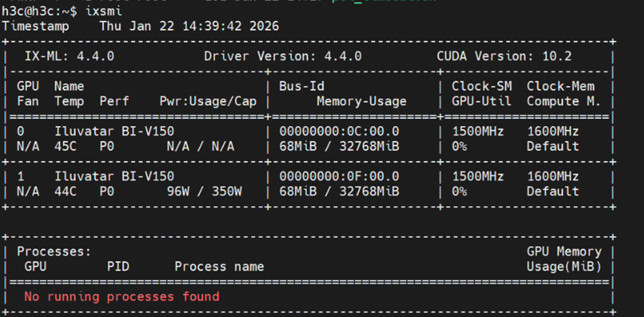The image size is (644, 317).
Task: Click the GPU 1 name "Iluvatar BI-V150"
Action: [x=114, y=177]
